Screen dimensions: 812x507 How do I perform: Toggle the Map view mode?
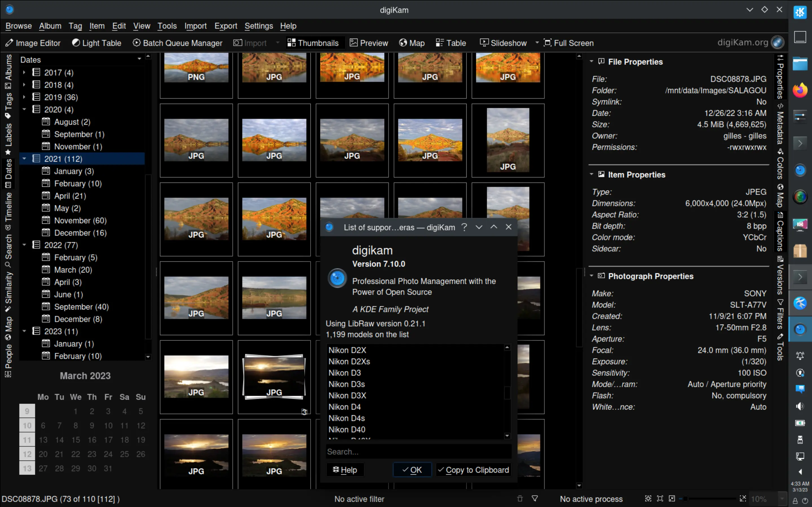pyautogui.click(x=412, y=43)
